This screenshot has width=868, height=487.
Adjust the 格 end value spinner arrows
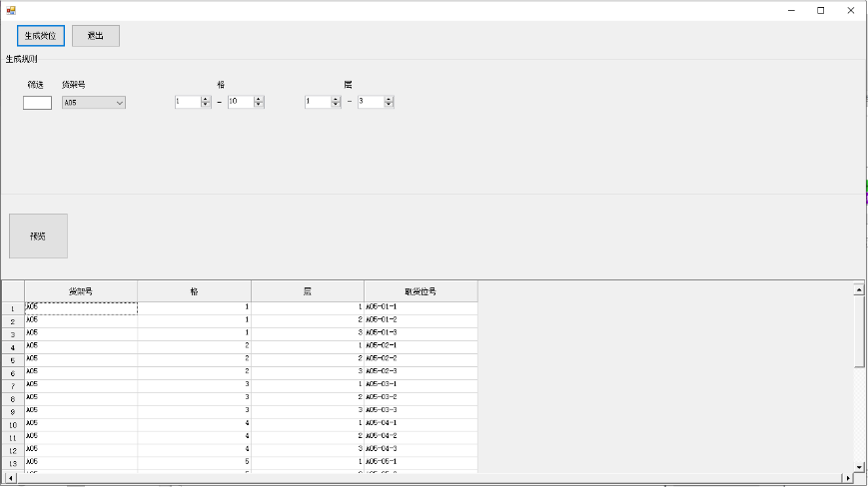[x=259, y=102]
